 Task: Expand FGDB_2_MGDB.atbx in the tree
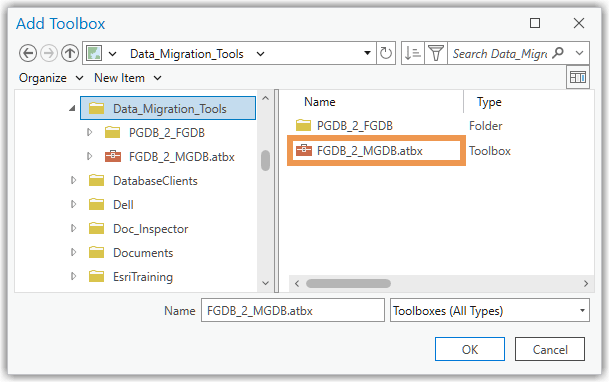click(x=89, y=156)
